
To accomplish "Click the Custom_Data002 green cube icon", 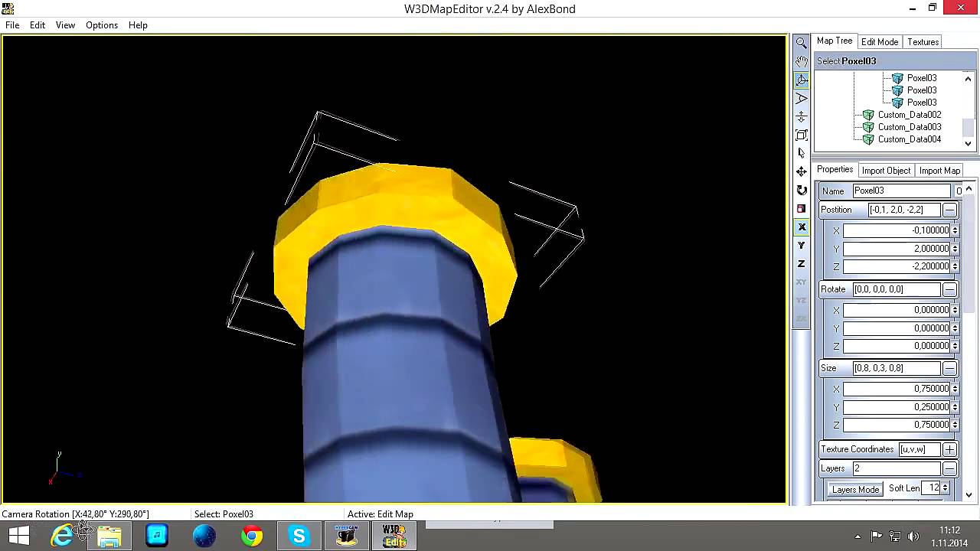I will 868,115.
